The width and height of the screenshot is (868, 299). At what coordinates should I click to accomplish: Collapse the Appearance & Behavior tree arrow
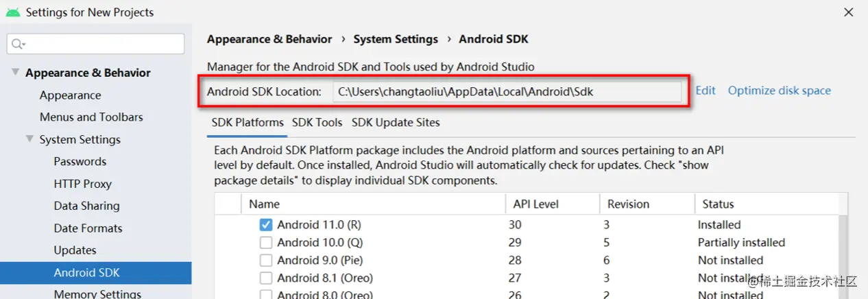click(x=15, y=73)
